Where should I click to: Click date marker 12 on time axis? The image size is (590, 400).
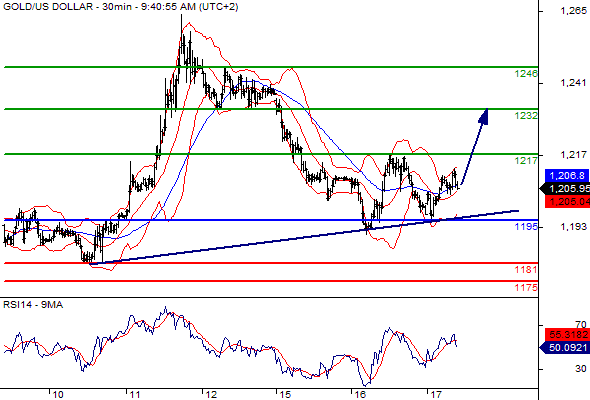tap(211, 395)
